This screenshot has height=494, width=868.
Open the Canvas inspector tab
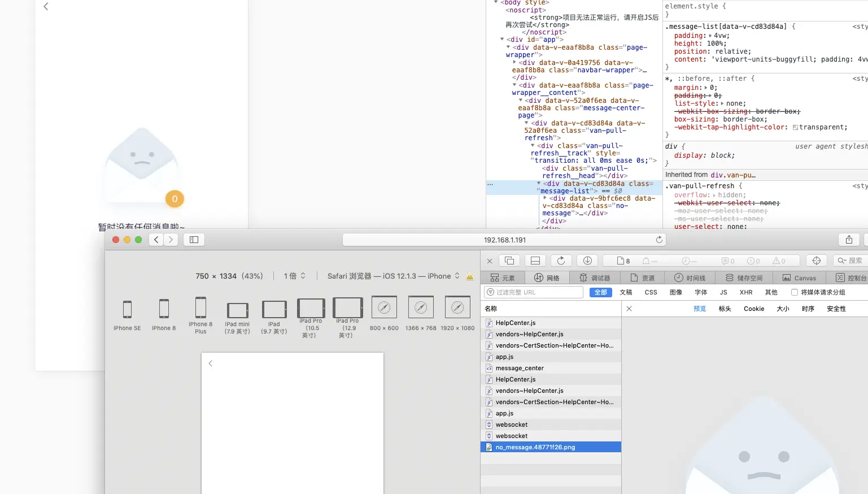coord(799,278)
